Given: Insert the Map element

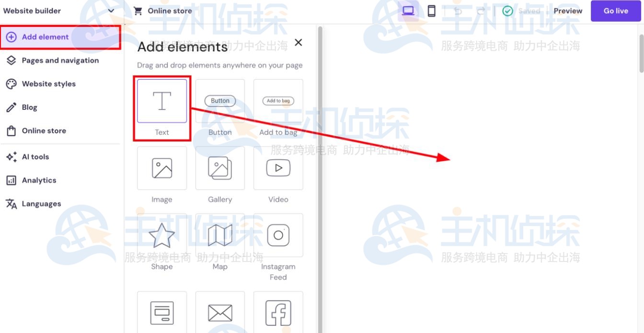Looking at the screenshot, I should 219,235.
